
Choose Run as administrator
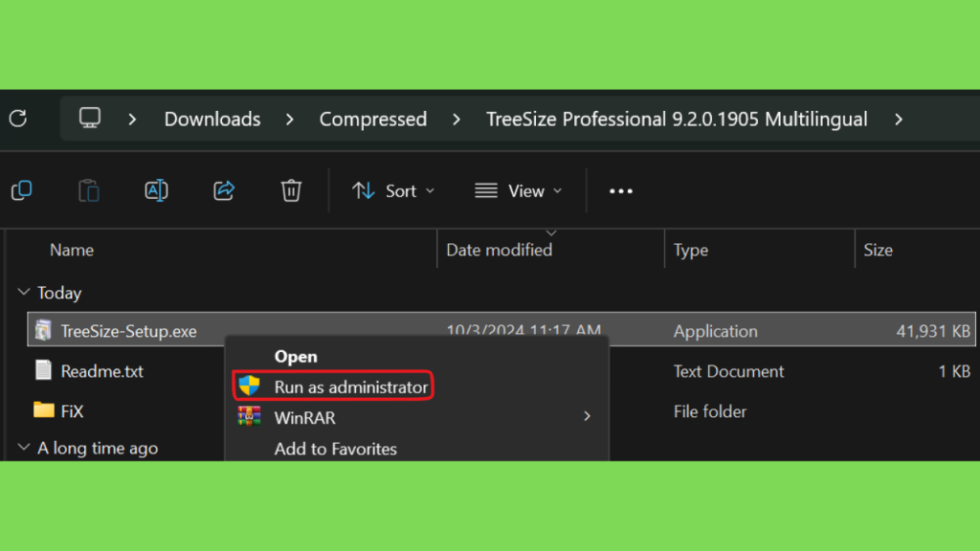click(x=350, y=387)
